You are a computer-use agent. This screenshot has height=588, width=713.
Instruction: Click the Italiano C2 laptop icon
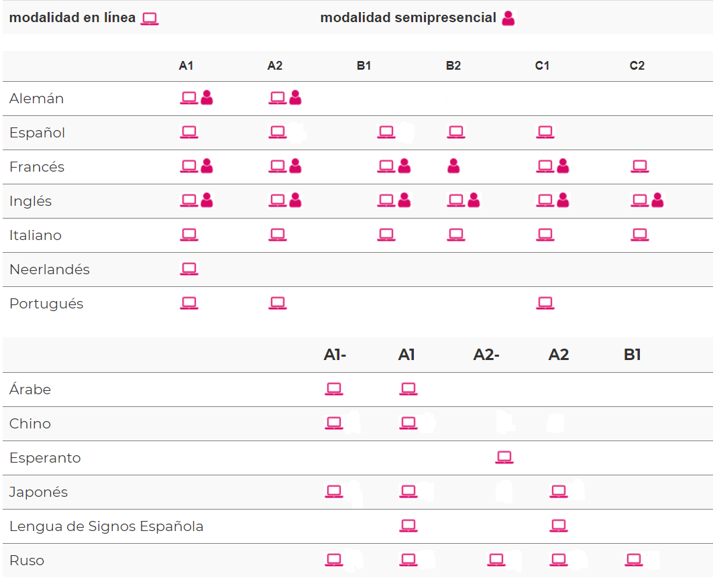[640, 235]
